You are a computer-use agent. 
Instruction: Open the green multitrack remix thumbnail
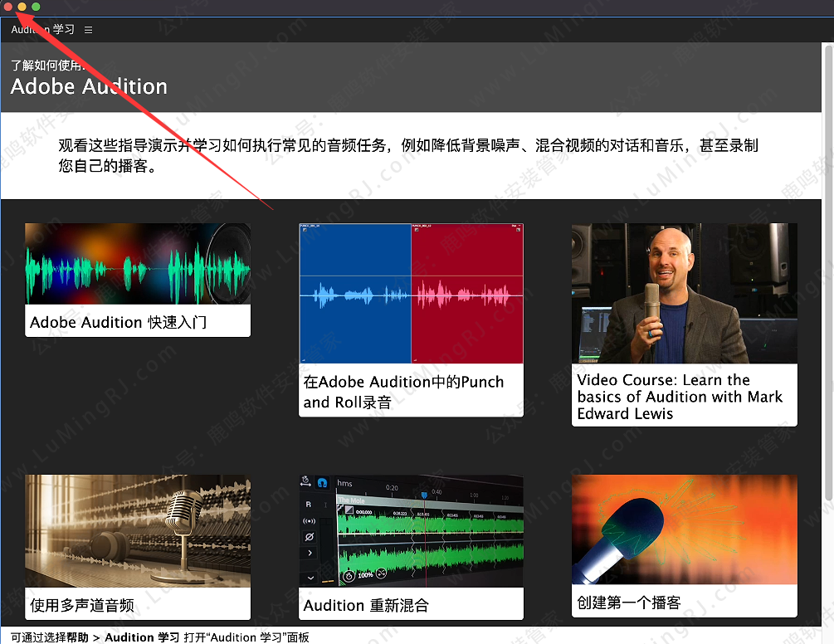click(411, 531)
